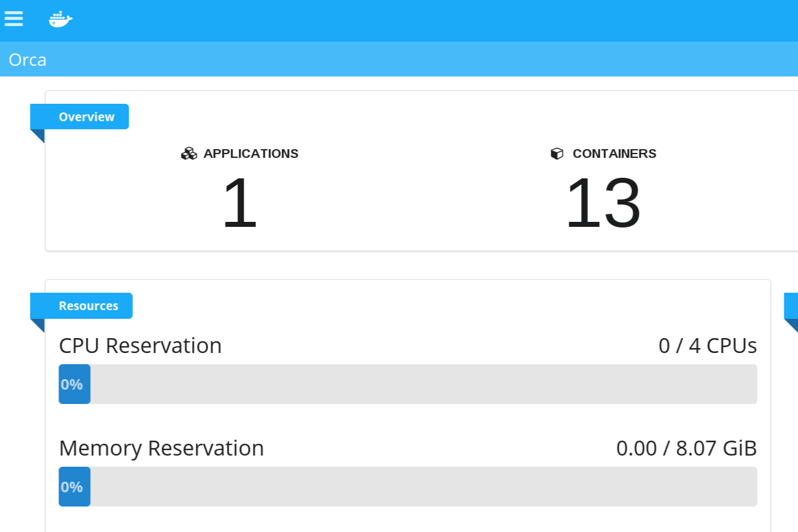Select the Overview ribbon label
The width and height of the screenshot is (798, 532).
coord(86,117)
